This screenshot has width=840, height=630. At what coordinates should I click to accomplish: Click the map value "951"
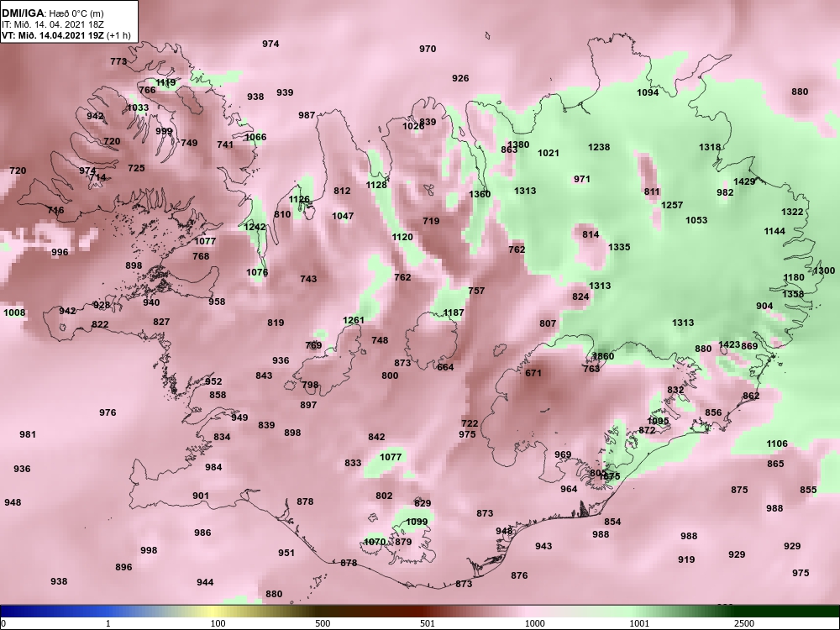point(286,553)
